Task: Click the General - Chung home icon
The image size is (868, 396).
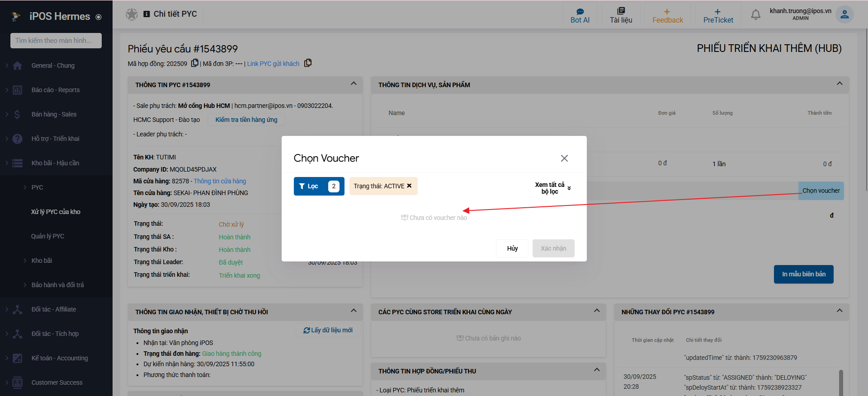Action: 18,65
